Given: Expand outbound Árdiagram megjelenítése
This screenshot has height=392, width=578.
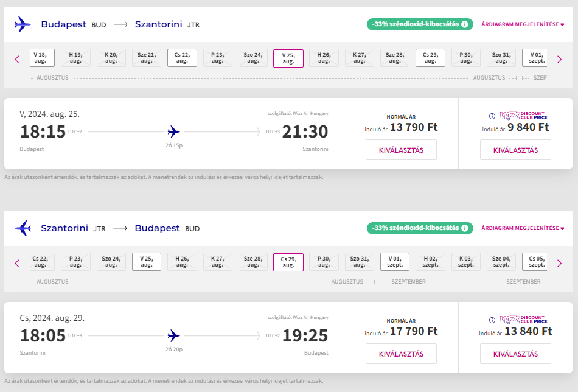Looking at the screenshot, I should pos(523,24).
